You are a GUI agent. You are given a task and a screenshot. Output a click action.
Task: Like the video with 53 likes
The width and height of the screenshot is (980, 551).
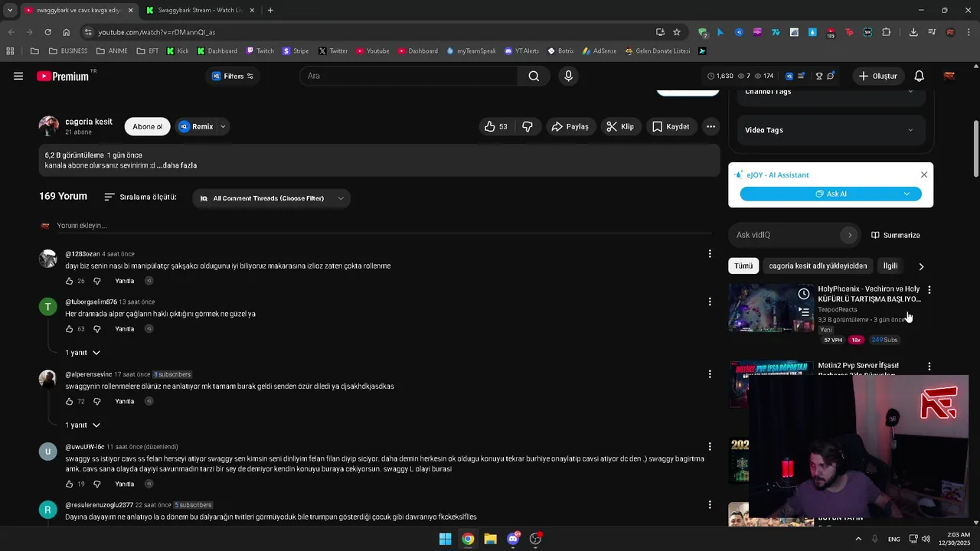[x=496, y=126]
